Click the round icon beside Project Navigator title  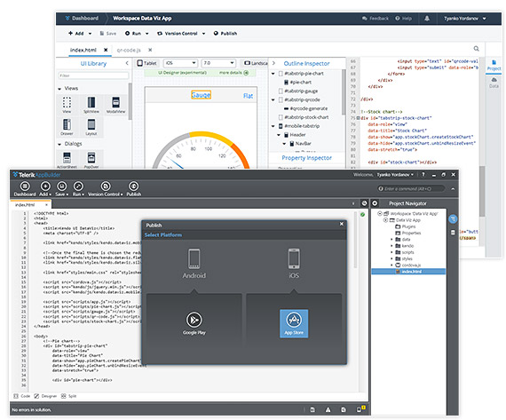375,203
